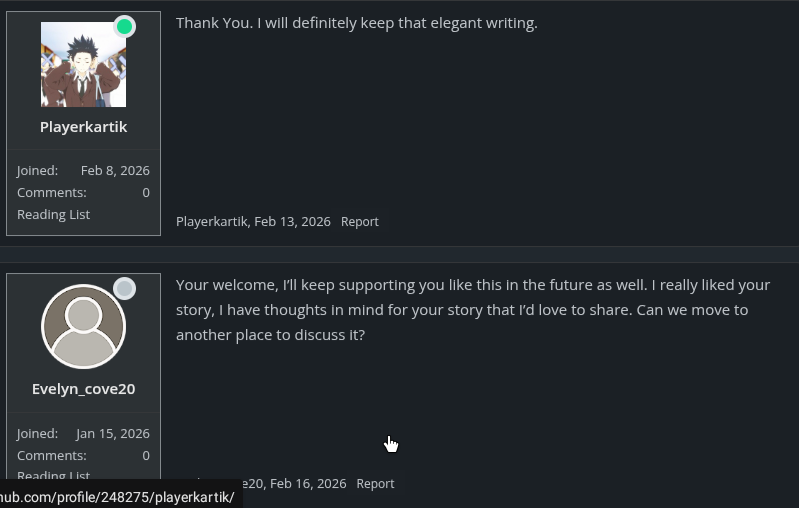Report Evelyn_cove20's comment
Viewport: 799px width, 508px height.
tap(375, 483)
